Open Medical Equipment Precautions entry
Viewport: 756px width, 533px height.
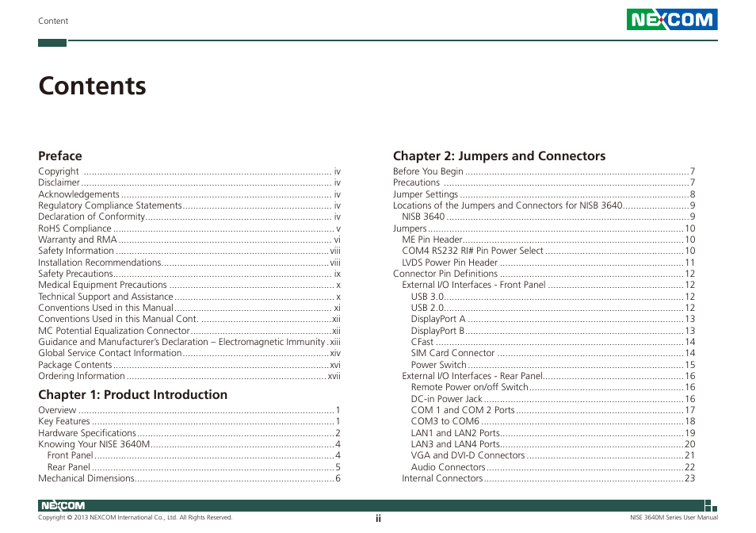pyautogui.click(x=189, y=285)
